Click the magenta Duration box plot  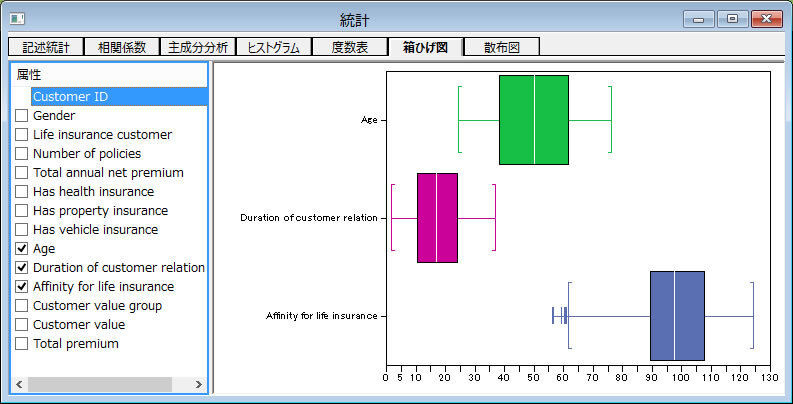[437, 217]
